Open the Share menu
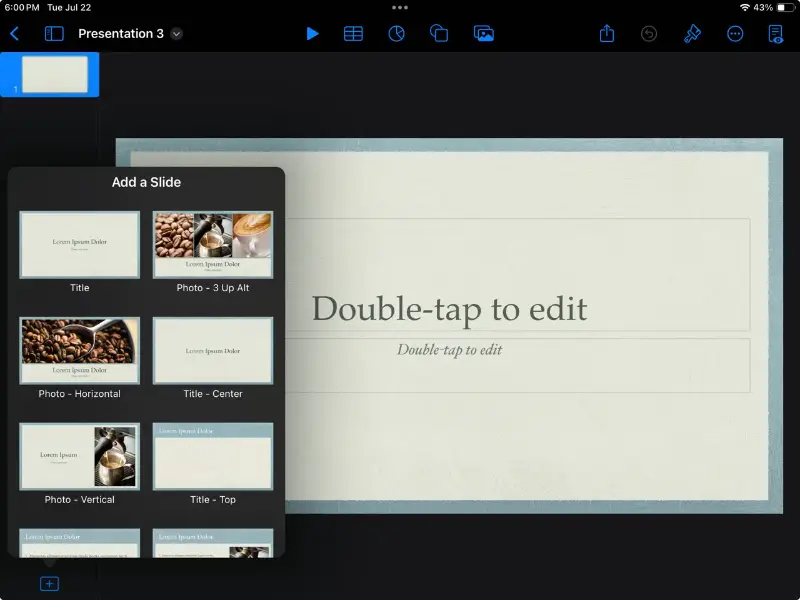The image size is (800, 600). pos(607,33)
